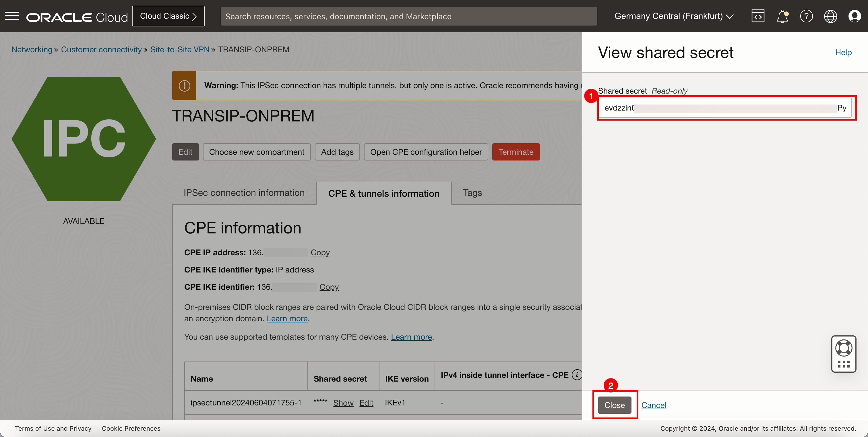Click the Customer connectivity breadcrumb link
This screenshot has height=437, width=868.
pyautogui.click(x=101, y=49)
